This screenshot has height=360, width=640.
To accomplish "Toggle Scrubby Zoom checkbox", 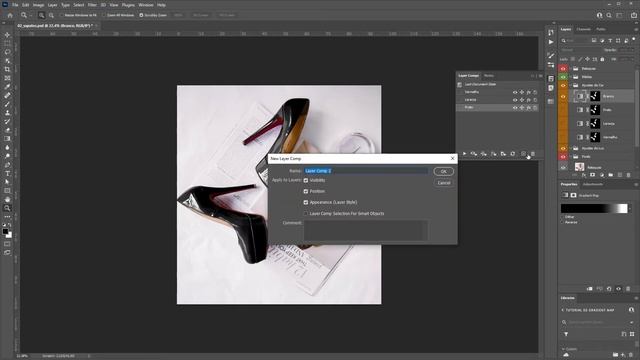I will [141, 15].
